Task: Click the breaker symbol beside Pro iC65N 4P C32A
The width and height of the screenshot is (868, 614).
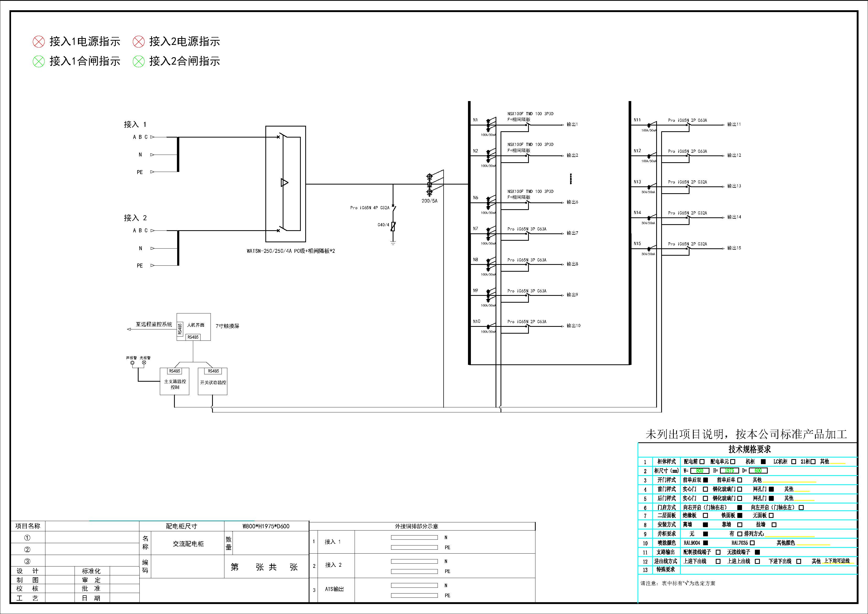Action: tap(393, 208)
